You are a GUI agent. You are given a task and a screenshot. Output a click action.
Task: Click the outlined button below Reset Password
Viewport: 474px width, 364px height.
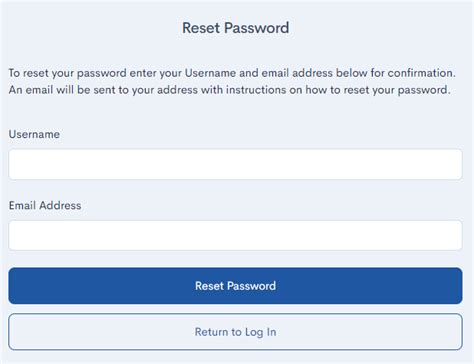point(235,332)
